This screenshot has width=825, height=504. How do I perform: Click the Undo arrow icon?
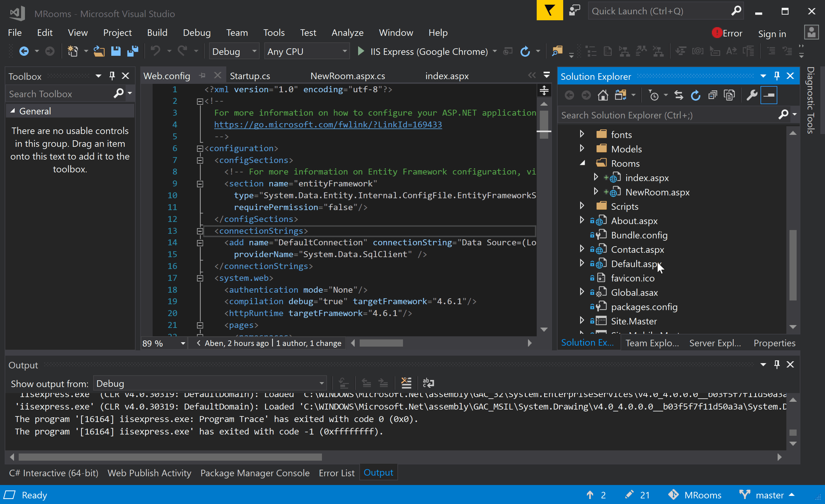tap(155, 51)
